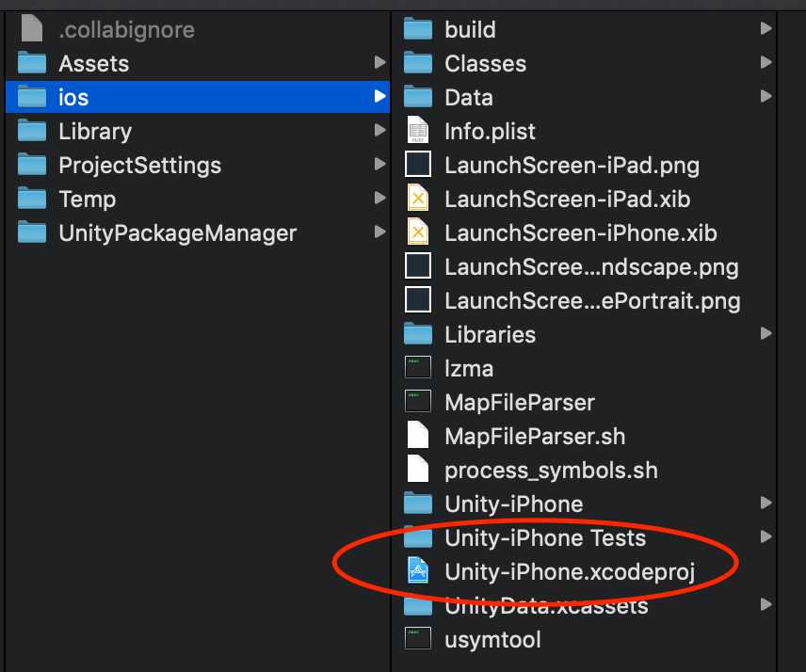Click the Unity-iPhone folder icon
The width and height of the screenshot is (806, 672).
click(418, 504)
